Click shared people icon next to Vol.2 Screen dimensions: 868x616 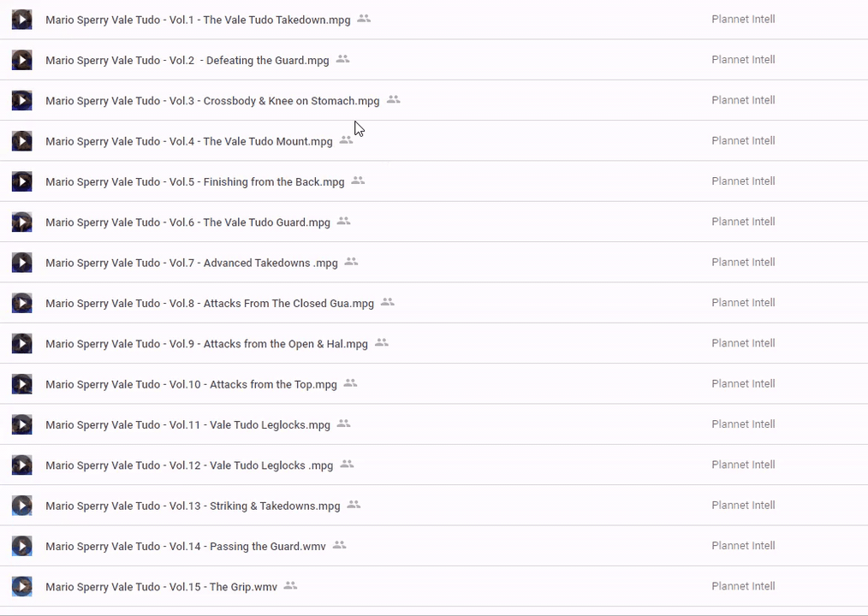click(x=342, y=60)
